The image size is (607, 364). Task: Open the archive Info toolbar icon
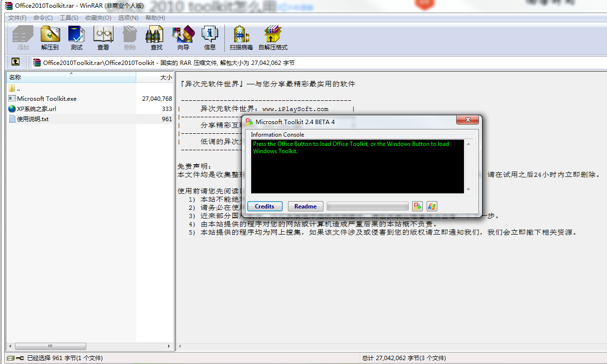(210, 38)
